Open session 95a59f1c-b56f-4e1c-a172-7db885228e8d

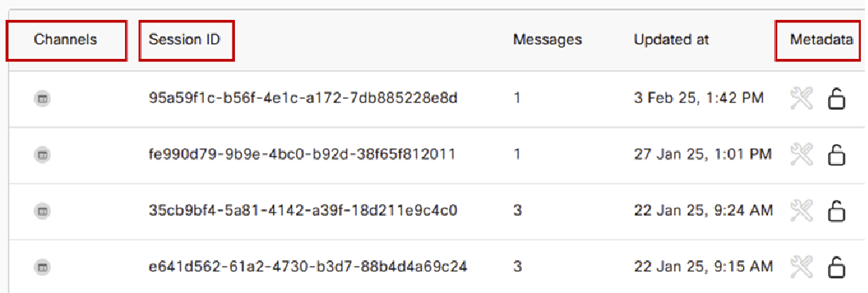pyautogui.click(x=303, y=99)
